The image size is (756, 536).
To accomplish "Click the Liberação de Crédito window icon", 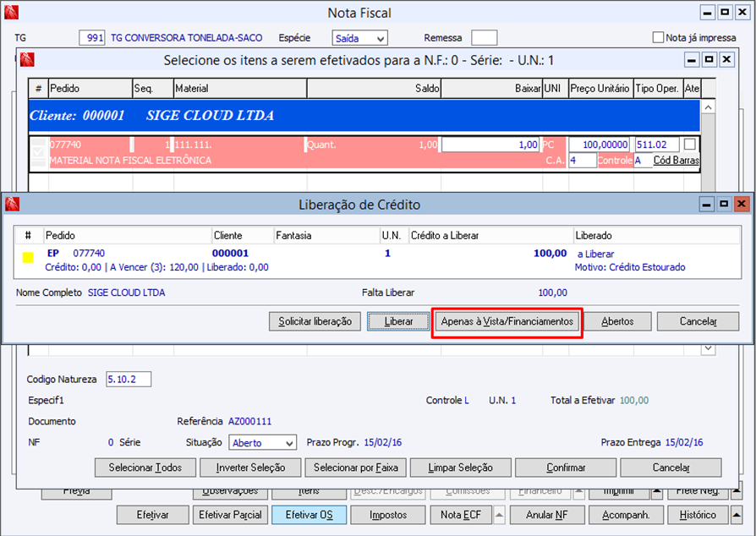I will (12, 205).
